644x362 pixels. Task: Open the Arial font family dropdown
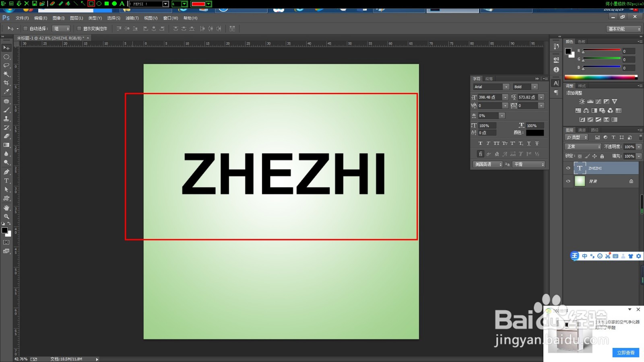pos(506,87)
